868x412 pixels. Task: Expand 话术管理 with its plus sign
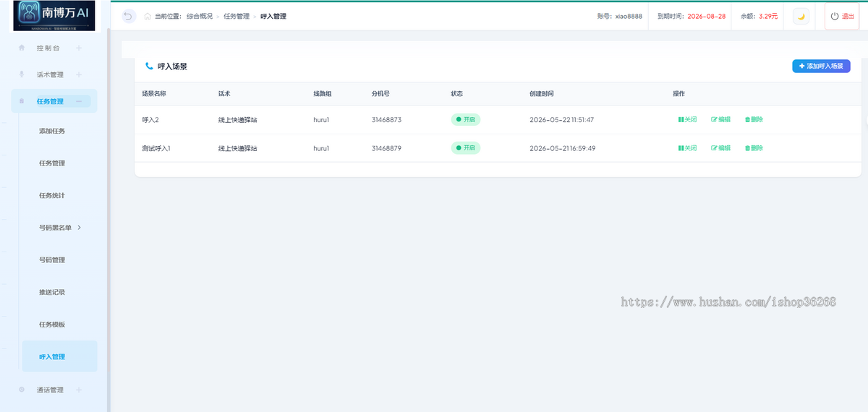coord(79,74)
